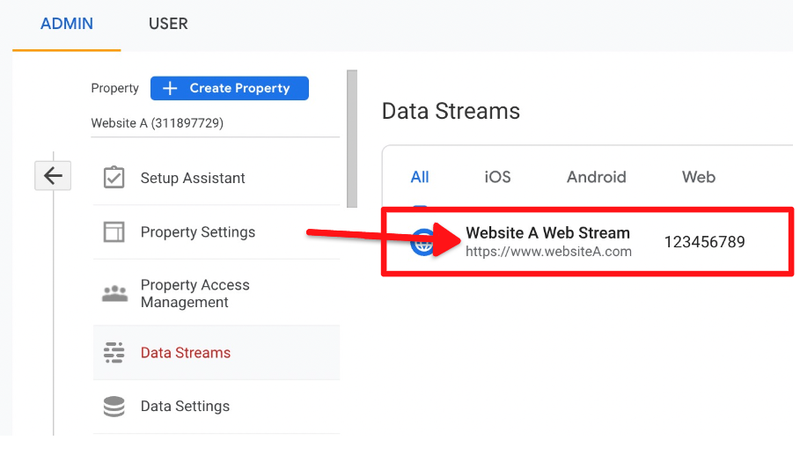
Task: Click the plus icon in Create Property
Action: click(x=170, y=88)
